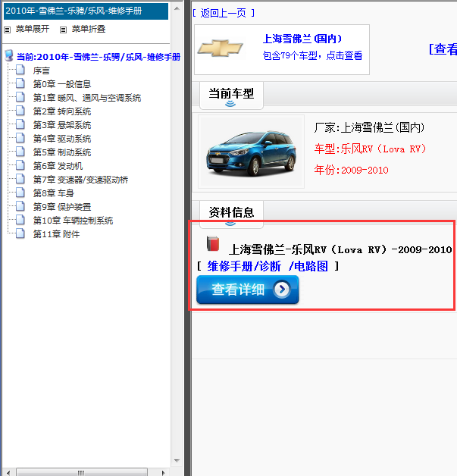Open chapter 第10章 车辆控制系统
457x476 pixels.
73,221
